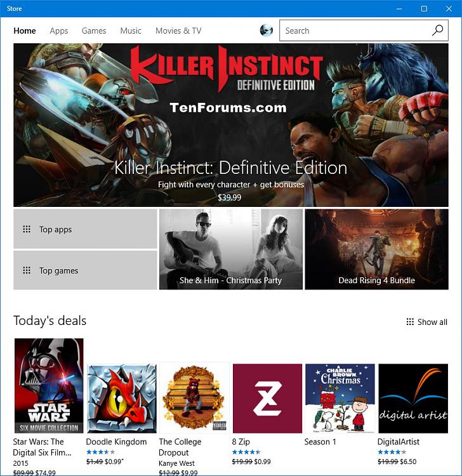This screenshot has width=462, height=476.
Task: Open the Apps tab
Action: click(59, 30)
